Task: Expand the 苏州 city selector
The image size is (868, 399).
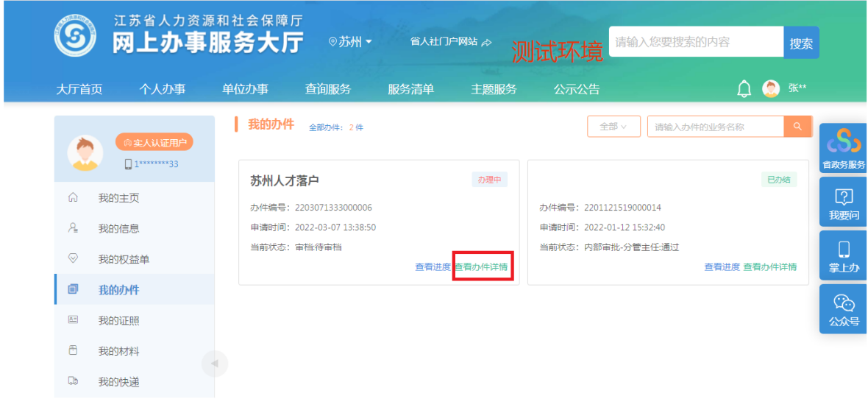Action: point(351,42)
